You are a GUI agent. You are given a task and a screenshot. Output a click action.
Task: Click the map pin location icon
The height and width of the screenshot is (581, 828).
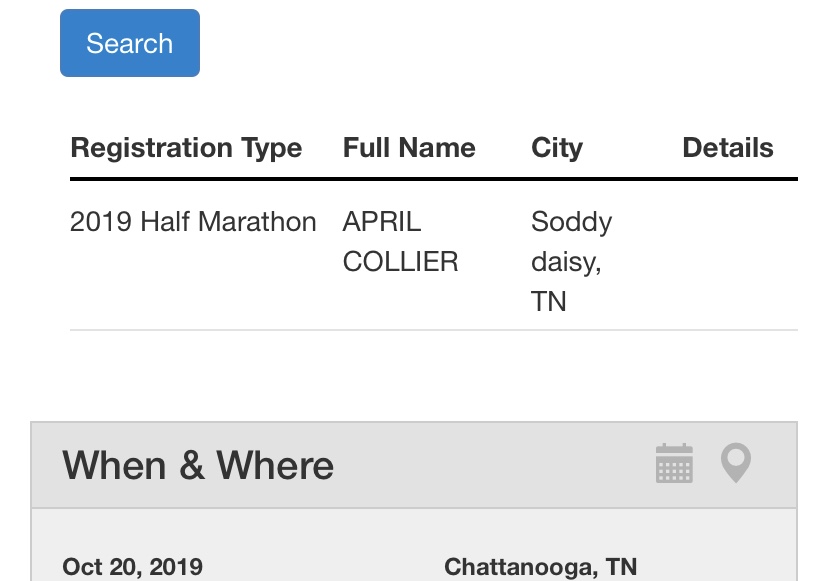tap(736, 464)
